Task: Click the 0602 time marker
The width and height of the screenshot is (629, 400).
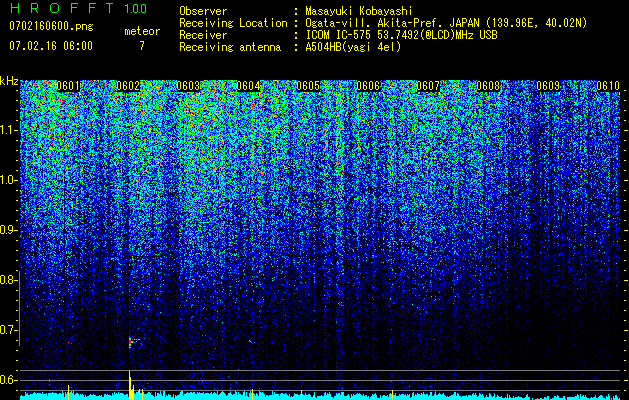Action: point(128,86)
